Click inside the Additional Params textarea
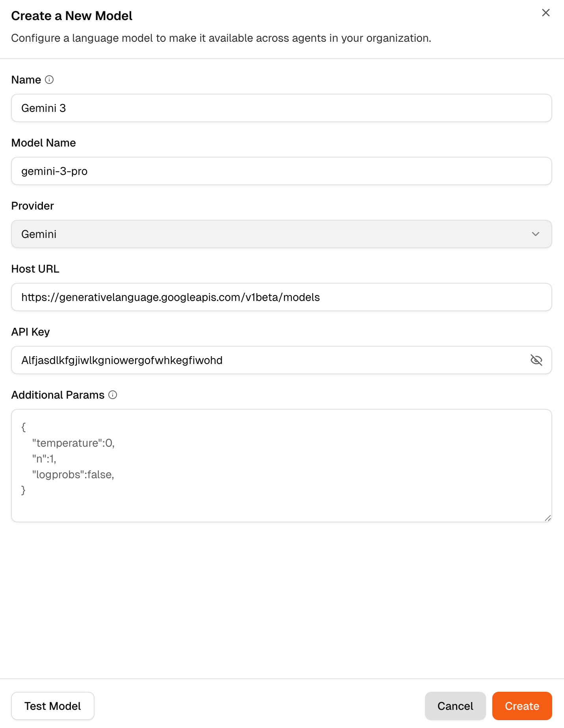The image size is (564, 728). point(281,466)
